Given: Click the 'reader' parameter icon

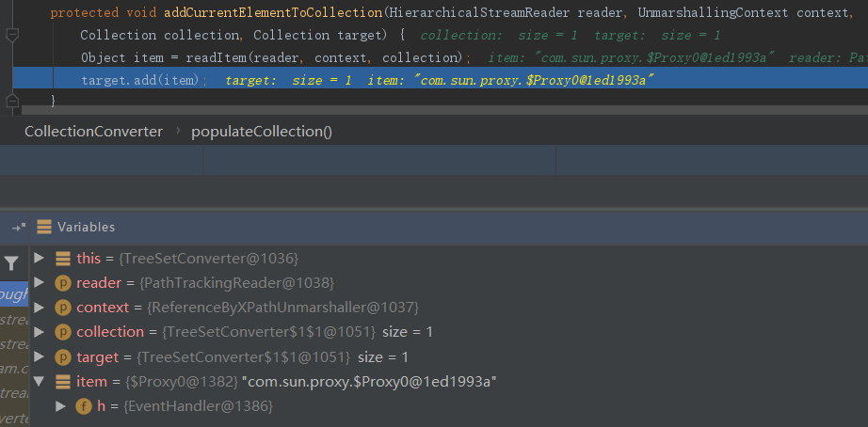Looking at the screenshot, I should pos(63,283).
